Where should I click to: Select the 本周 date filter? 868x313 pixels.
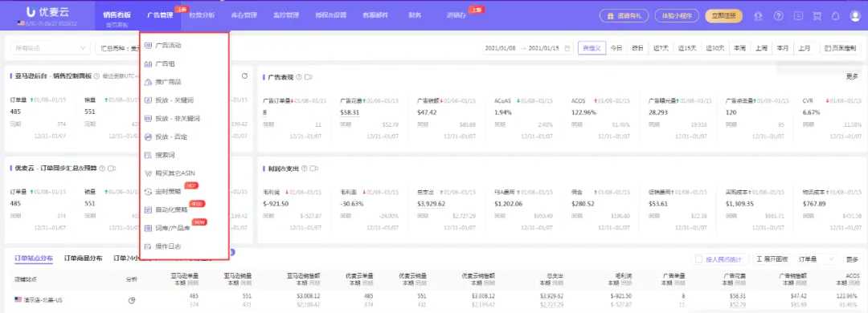[x=739, y=48]
